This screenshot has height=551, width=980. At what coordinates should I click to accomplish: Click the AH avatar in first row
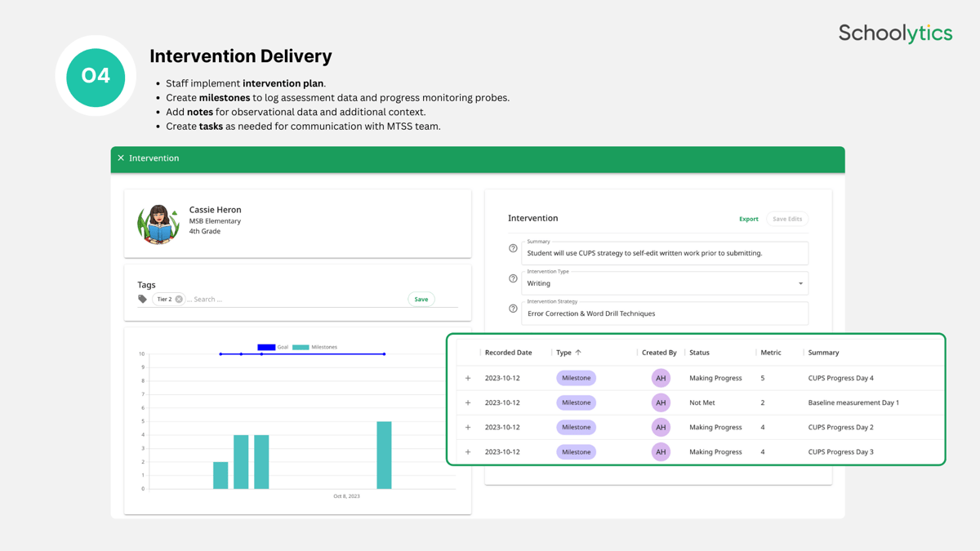click(x=661, y=378)
